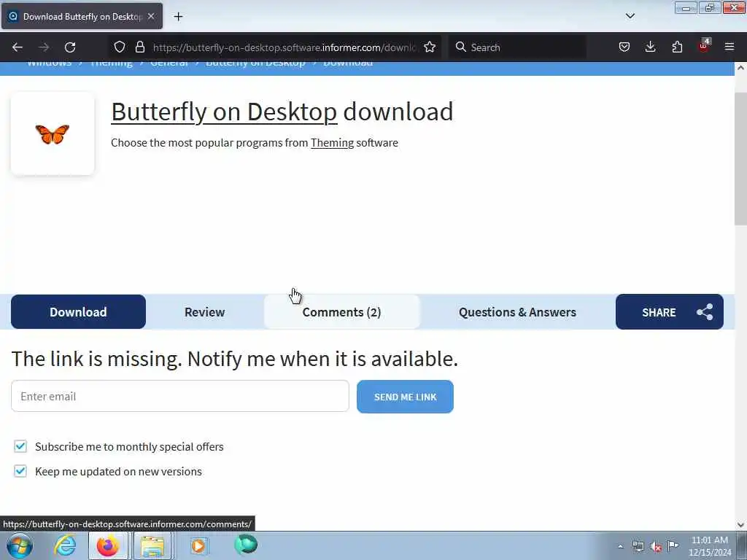Click the green round taskbar app icon
This screenshot has width=747, height=560.
click(246, 545)
